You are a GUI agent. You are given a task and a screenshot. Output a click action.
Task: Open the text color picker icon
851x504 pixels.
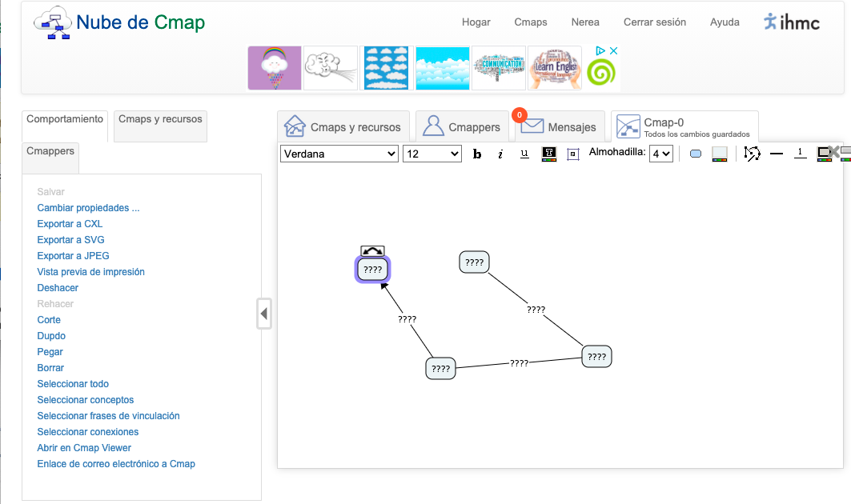(548, 154)
